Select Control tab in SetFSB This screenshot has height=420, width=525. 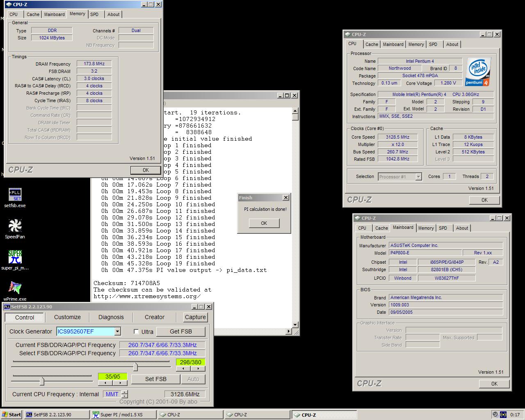point(25,317)
